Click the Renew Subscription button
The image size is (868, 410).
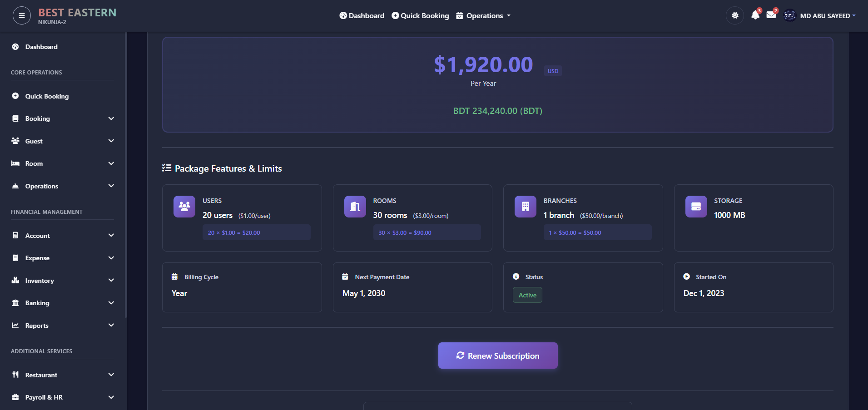(x=497, y=356)
